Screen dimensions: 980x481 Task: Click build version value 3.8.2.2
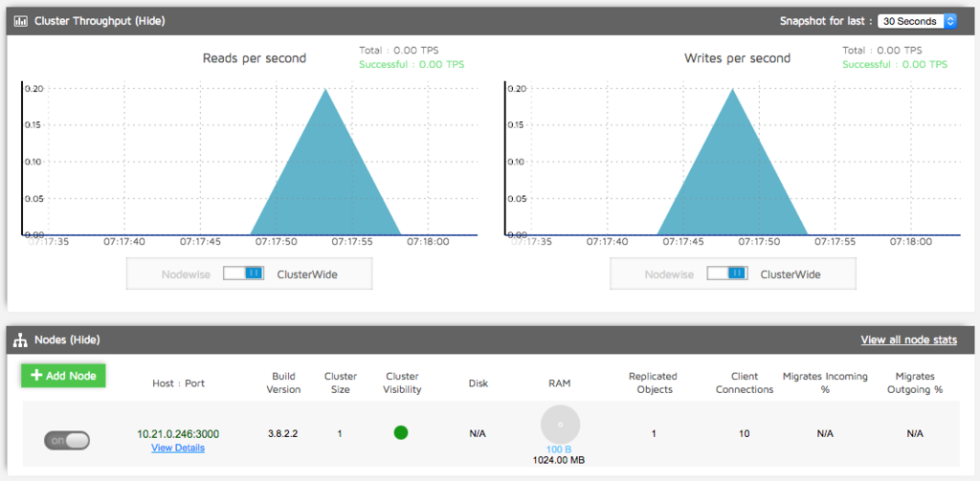click(282, 433)
